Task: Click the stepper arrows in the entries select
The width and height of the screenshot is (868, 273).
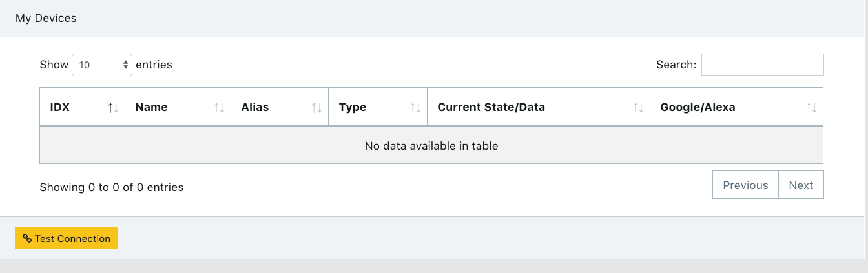Action: (x=125, y=65)
